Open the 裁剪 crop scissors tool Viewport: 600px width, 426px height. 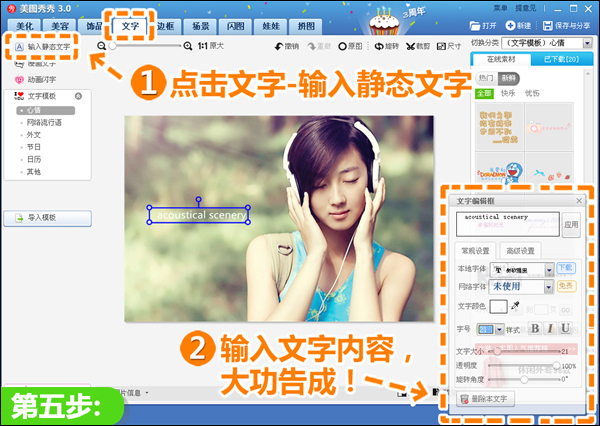tap(418, 46)
